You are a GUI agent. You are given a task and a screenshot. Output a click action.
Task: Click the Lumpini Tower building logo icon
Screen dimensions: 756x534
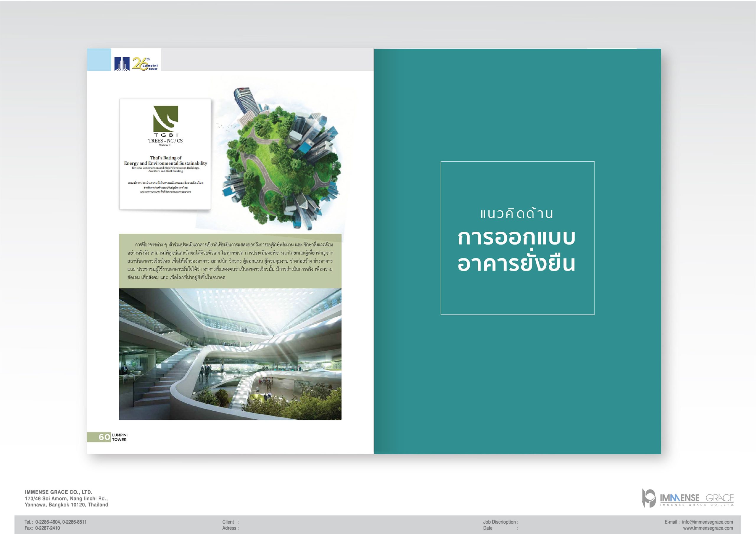pos(122,64)
